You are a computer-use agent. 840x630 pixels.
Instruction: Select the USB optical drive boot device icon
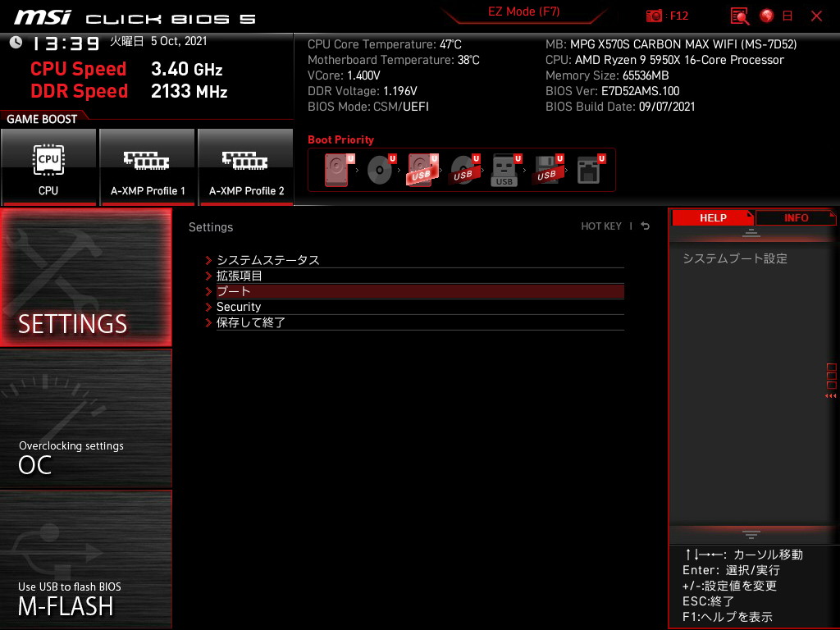coord(464,170)
